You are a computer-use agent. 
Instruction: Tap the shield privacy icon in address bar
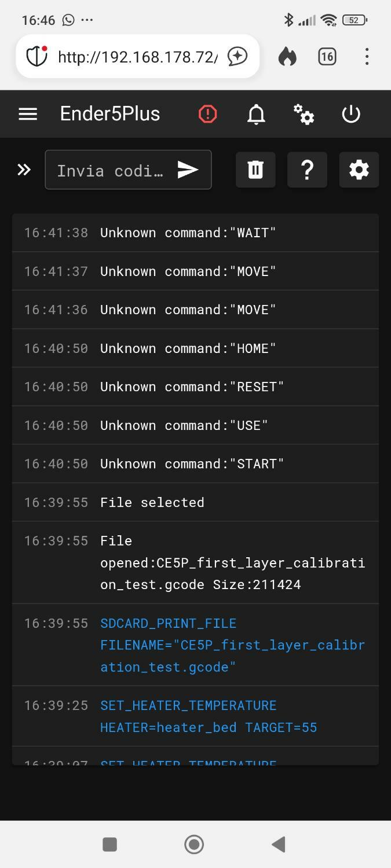pyautogui.click(x=37, y=57)
